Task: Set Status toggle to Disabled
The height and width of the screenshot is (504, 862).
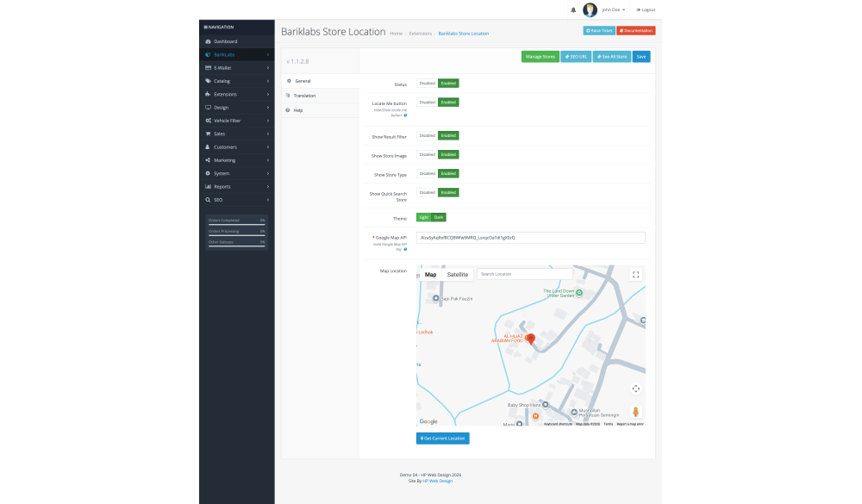Action: (427, 84)
